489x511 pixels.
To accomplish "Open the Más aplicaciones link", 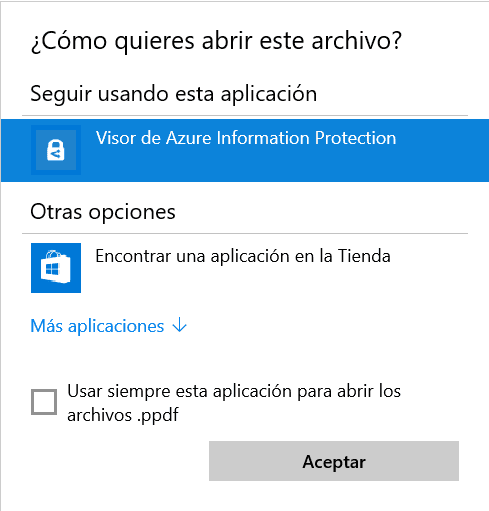I will point(97,326).
